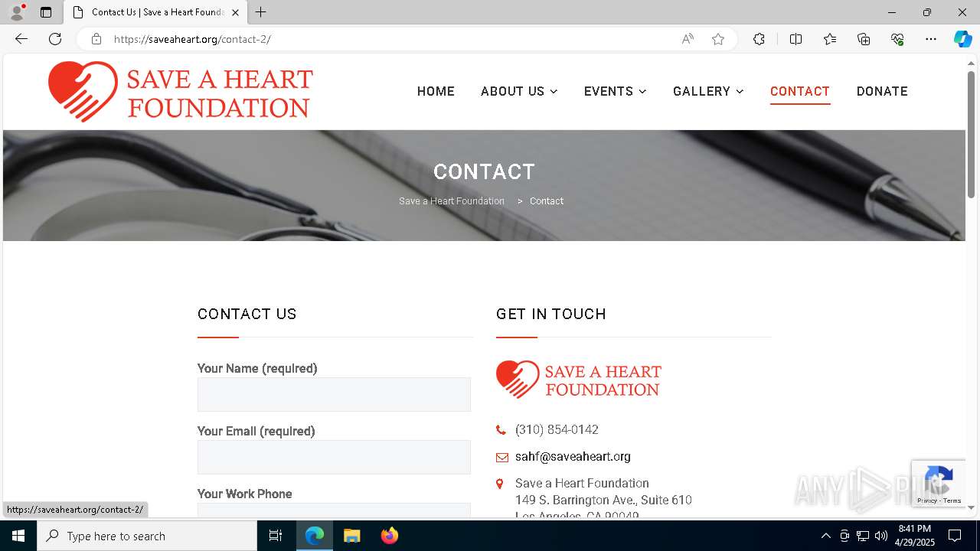The height and width of the screenshot is (551, 980).
Task: Open the taskbar clock and date
Action: [x=915, y=536]
